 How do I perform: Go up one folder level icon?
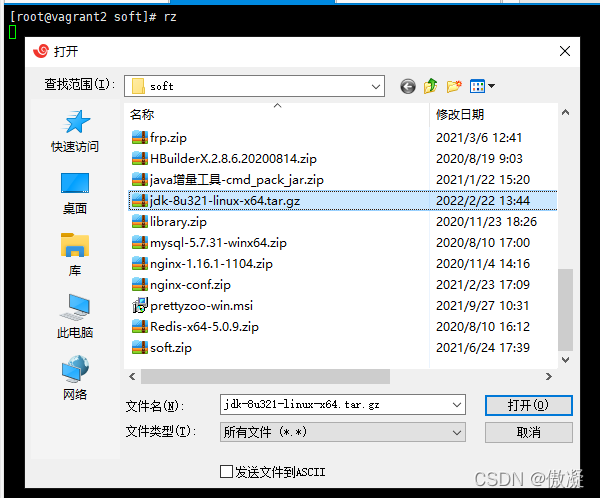coord(430,86)
